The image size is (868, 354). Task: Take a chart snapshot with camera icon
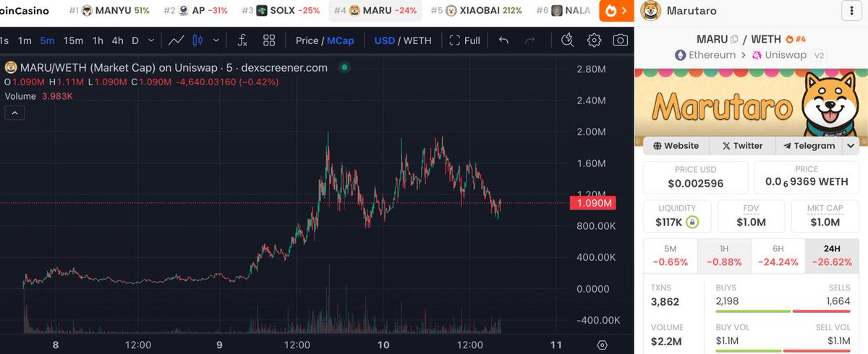point(620,40)
